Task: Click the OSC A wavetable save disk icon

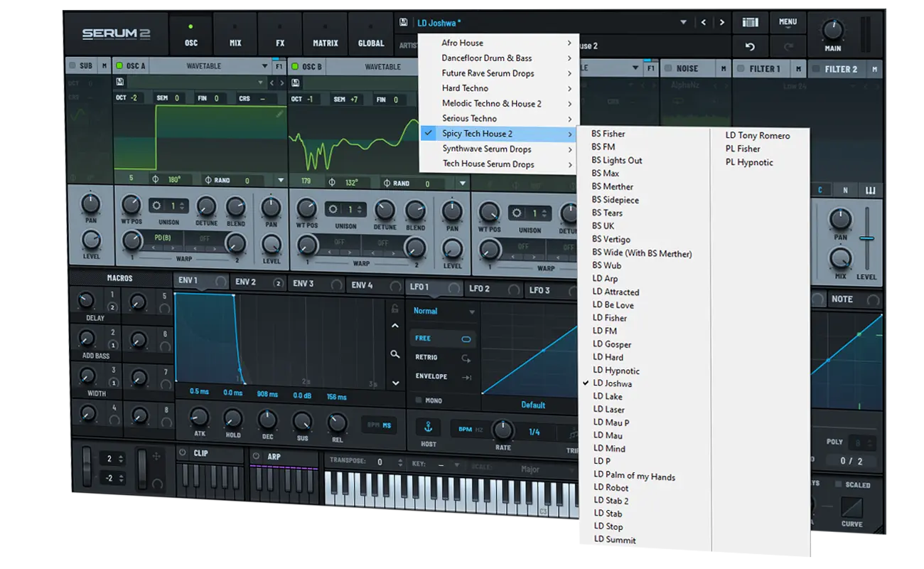Action: (120, 83)
